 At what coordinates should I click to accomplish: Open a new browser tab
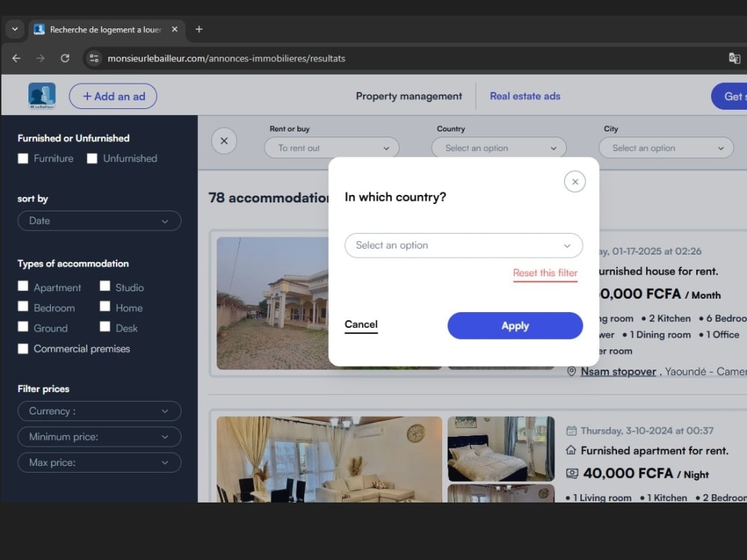[x=199, y=29]
